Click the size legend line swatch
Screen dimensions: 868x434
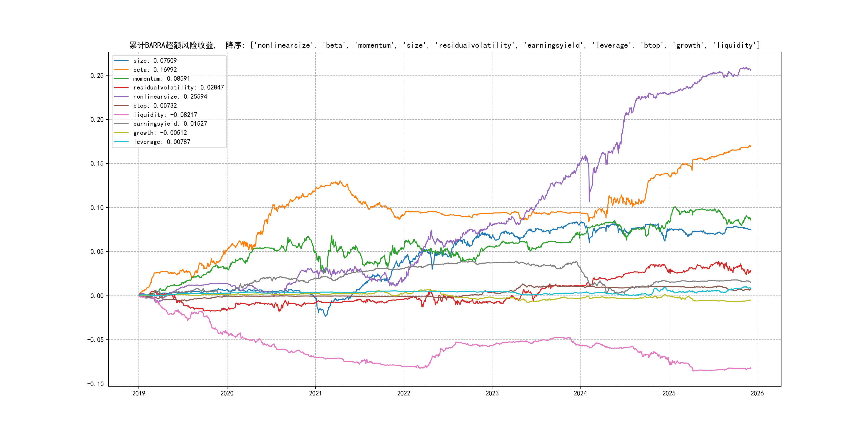click(x=121, y=61)
